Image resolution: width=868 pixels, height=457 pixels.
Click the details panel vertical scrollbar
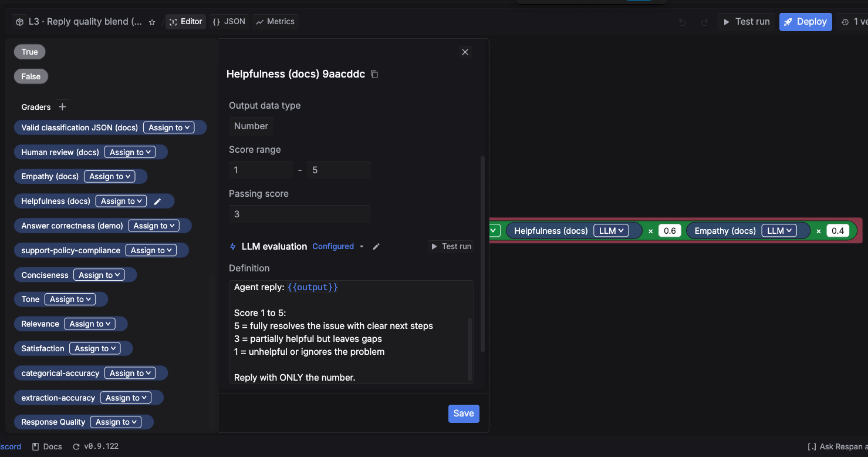coord(483,254)
